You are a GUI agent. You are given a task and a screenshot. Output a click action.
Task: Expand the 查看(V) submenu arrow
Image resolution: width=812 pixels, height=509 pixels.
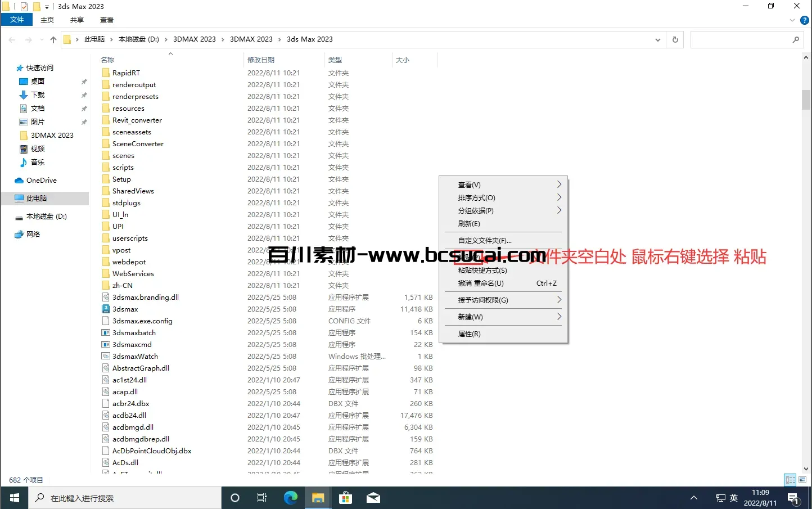click(559, 184)
